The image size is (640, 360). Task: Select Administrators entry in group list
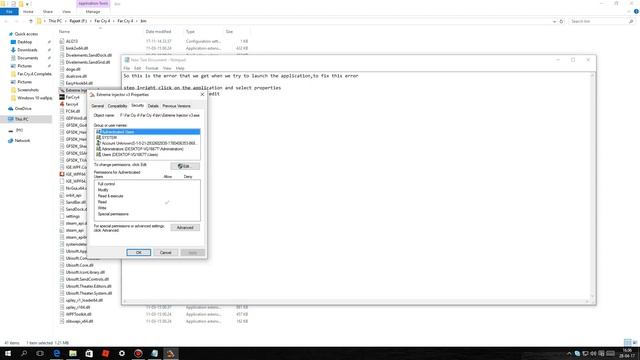pos(147,149)
